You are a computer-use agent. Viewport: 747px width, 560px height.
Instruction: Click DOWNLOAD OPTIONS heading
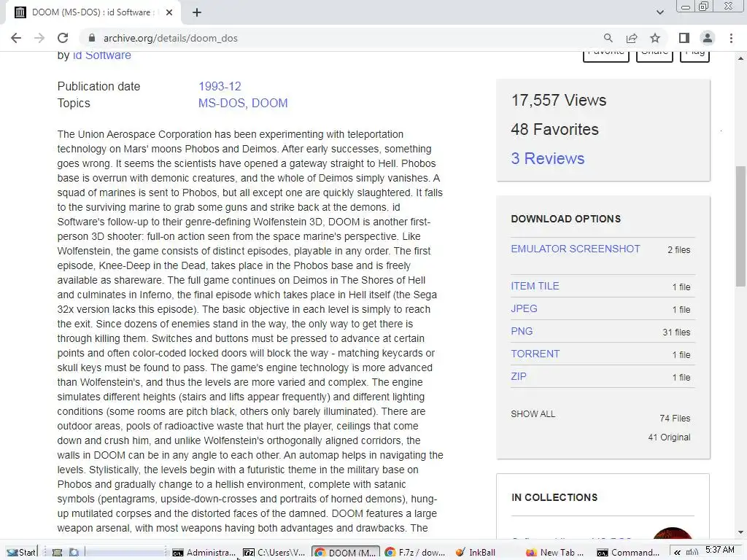coord(565,219)
